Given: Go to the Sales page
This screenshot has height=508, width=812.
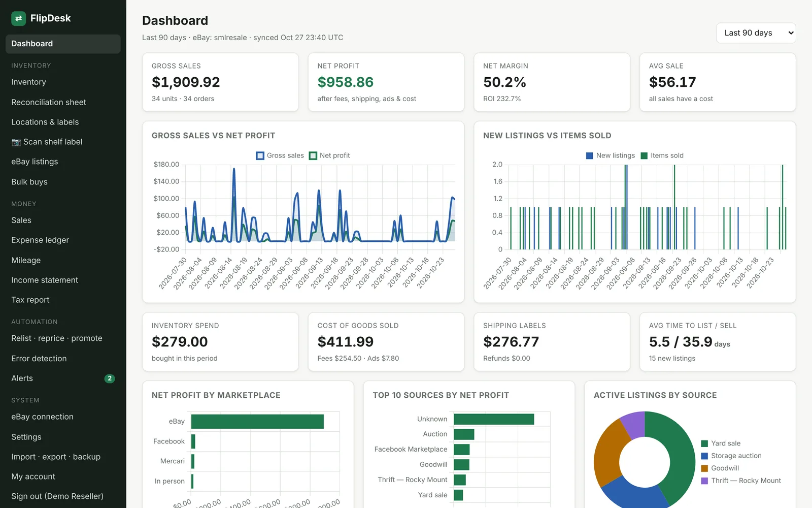Looking at the screenshot, I should 63,220.
